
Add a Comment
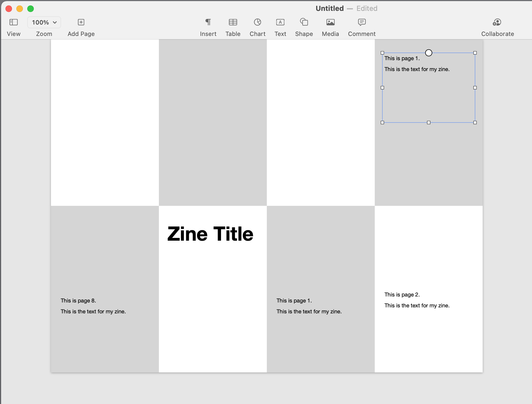361,22
